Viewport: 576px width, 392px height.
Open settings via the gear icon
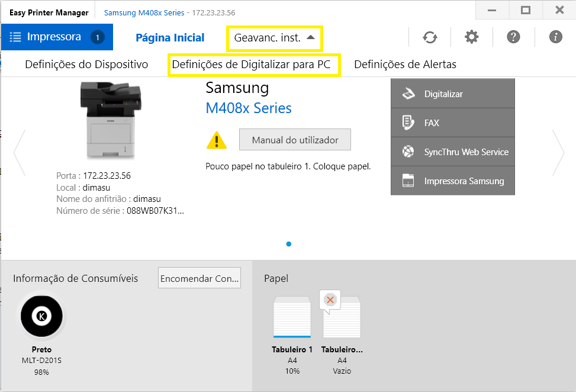[471, 37]
